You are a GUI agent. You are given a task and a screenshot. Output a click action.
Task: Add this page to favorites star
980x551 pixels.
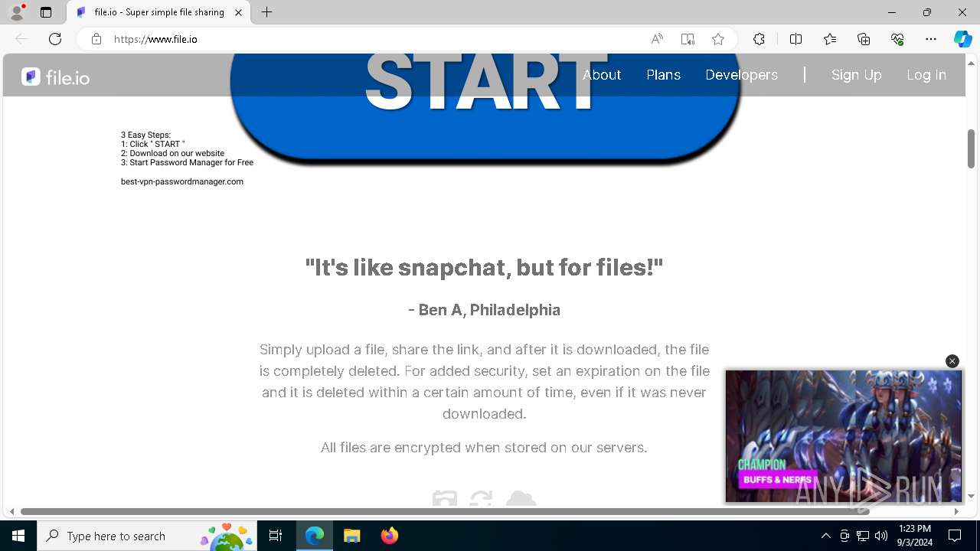point(718,39)
